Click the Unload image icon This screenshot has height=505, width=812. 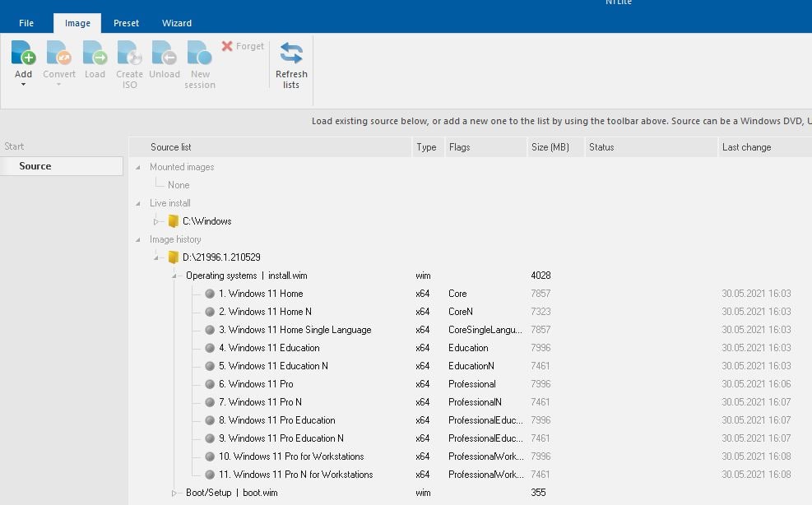(165, 53)
